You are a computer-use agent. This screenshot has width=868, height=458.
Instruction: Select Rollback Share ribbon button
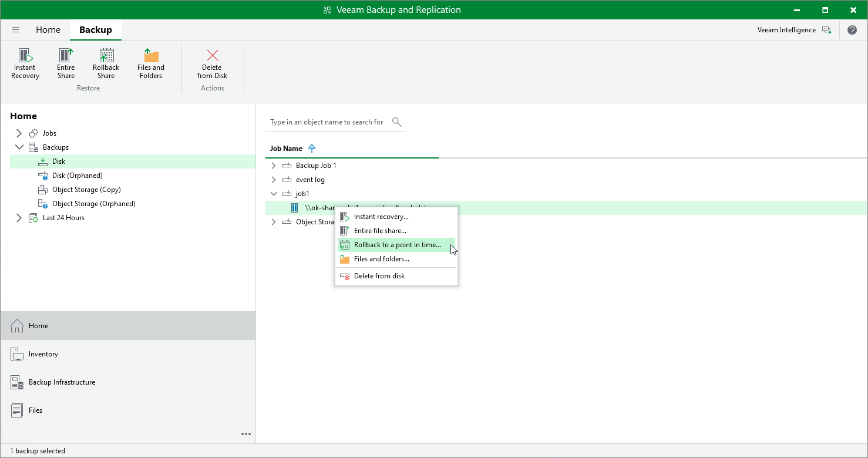106,63
